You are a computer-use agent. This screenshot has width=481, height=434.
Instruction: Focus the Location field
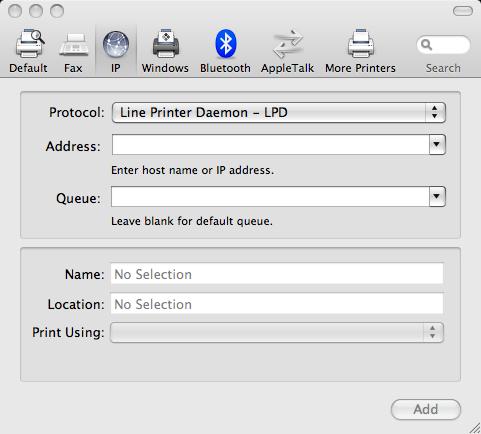point(277,304)
